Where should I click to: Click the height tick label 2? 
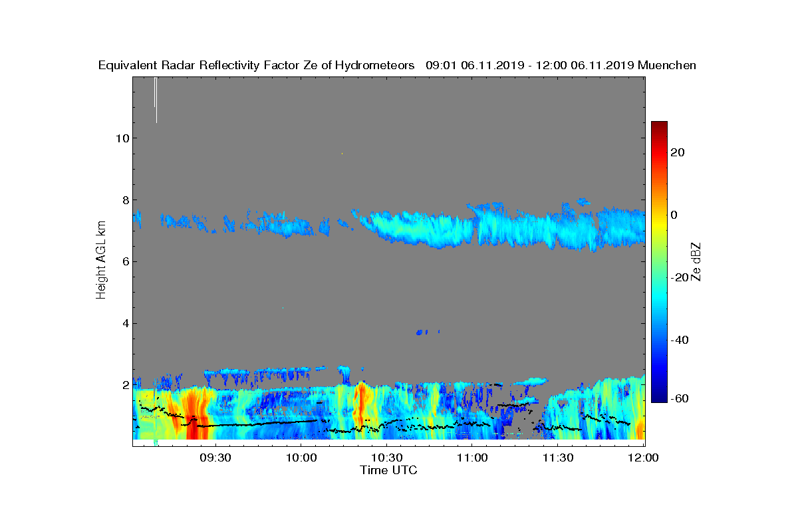(x=124, y=385)
